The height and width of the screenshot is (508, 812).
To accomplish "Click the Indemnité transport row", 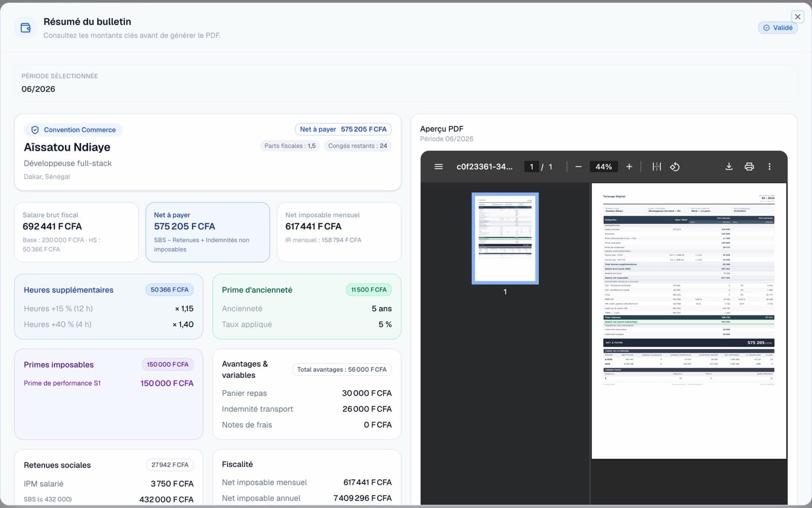I will pos(307,409).
